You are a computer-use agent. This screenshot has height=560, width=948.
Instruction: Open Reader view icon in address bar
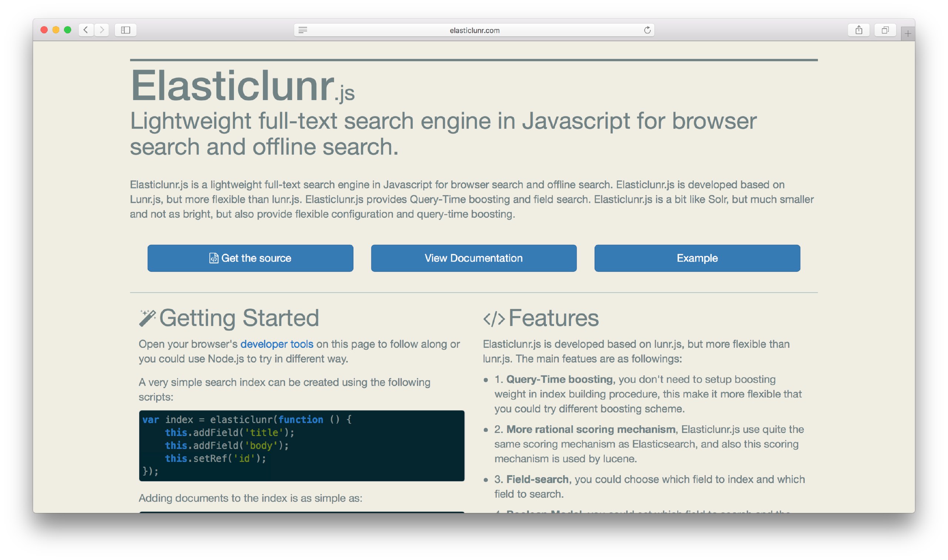(x=303, y=30)
